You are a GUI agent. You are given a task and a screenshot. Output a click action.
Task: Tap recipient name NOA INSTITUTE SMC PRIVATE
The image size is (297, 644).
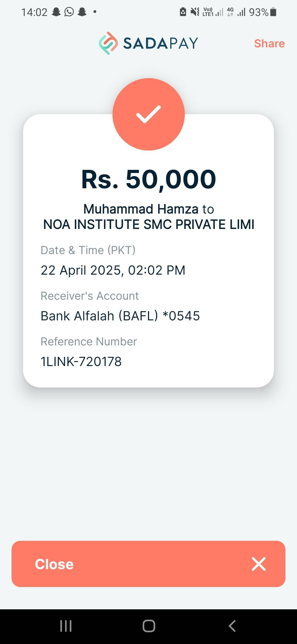[148, 225]
